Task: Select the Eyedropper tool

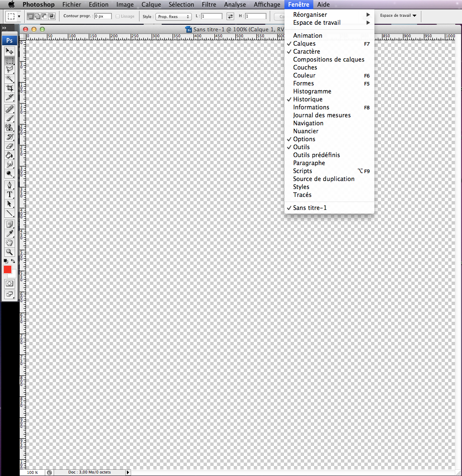Action: pyautogui.click(x=9, y=233)
